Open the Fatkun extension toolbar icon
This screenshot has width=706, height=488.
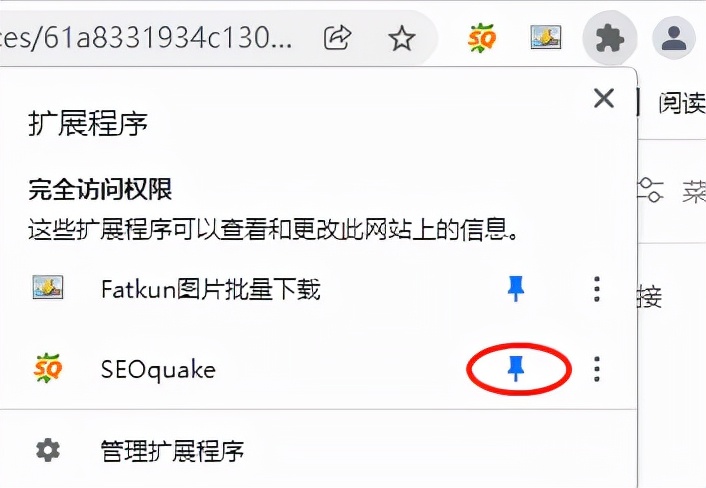point(546,37)
